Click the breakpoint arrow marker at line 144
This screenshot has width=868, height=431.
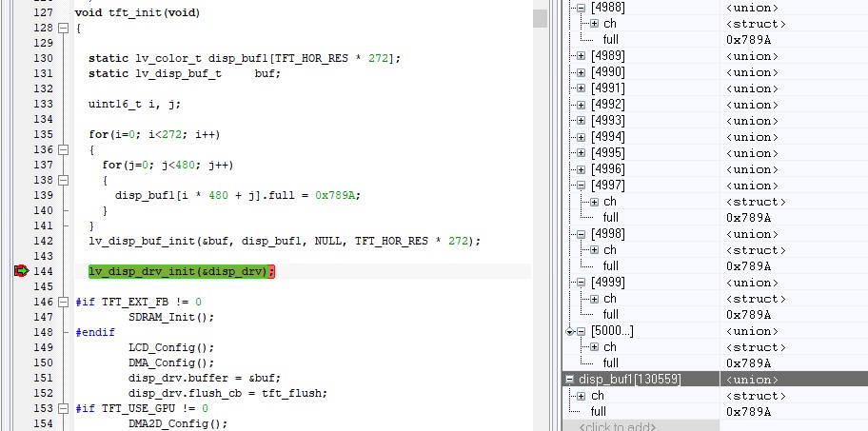[22, 271]
